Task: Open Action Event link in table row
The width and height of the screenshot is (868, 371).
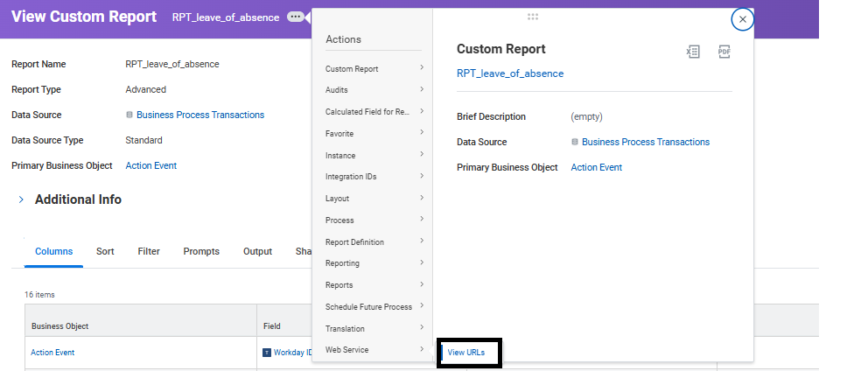Action: click(52, 352)
